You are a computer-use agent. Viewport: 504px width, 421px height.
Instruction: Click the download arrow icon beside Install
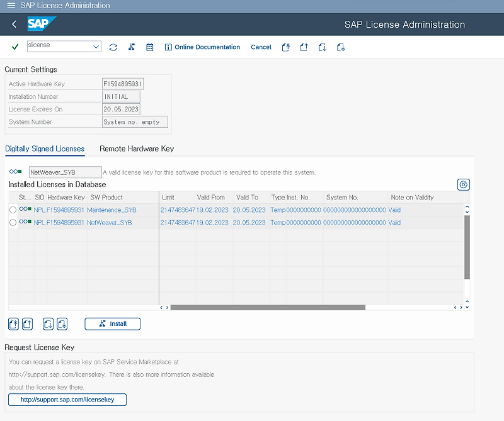62,323
